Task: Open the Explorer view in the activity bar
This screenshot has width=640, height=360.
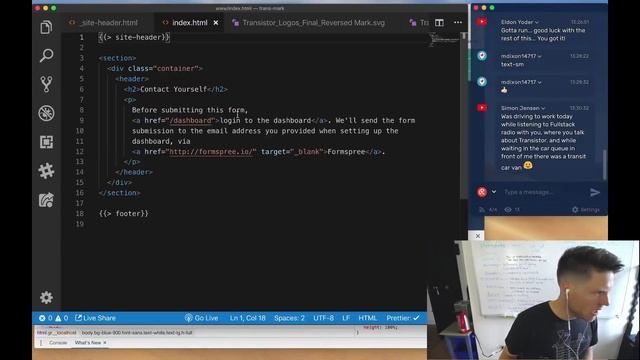Action: coord(46,27)
